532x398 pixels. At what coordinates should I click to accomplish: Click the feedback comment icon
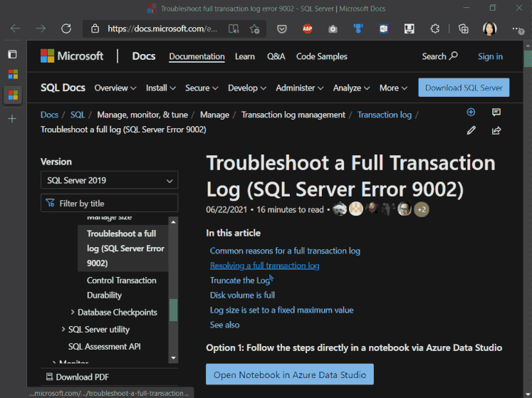[x=496, y=112]
